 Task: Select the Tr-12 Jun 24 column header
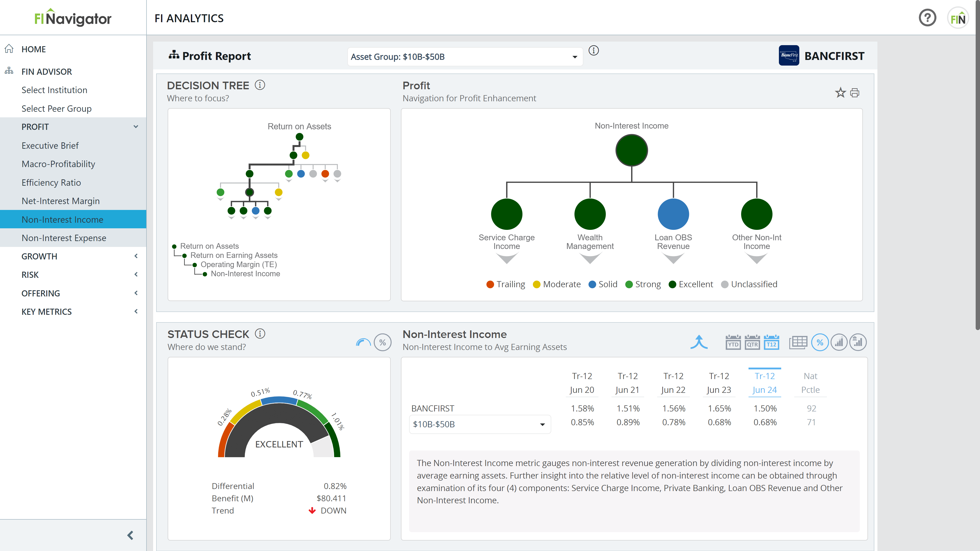click(x=764, y=383)
